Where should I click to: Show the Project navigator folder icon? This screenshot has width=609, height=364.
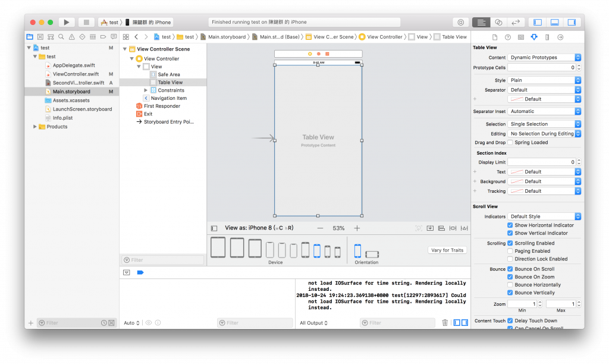(30, 37)
